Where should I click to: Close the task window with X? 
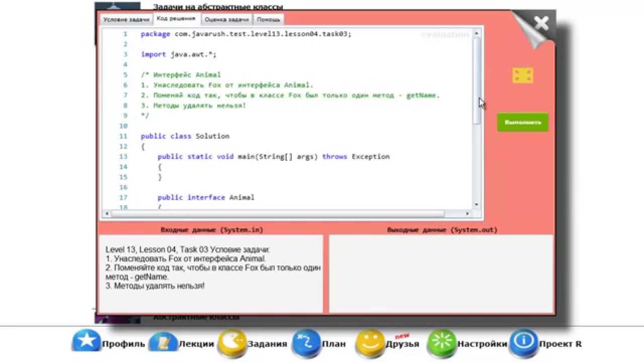point(541,23)
